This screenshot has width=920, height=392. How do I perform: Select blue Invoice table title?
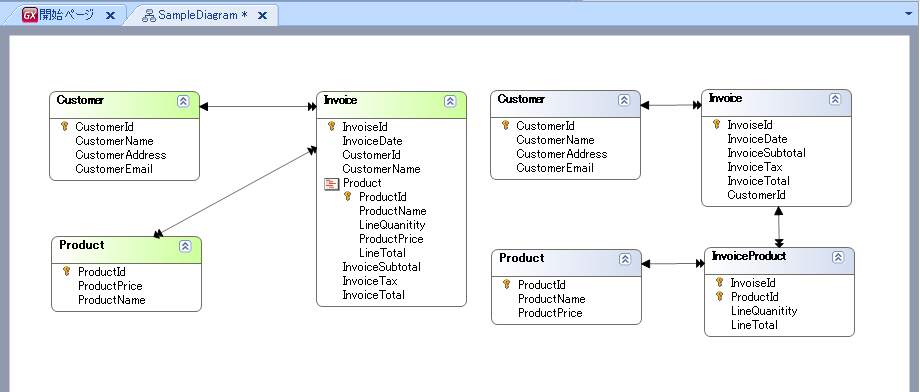[x=725, y=99]
